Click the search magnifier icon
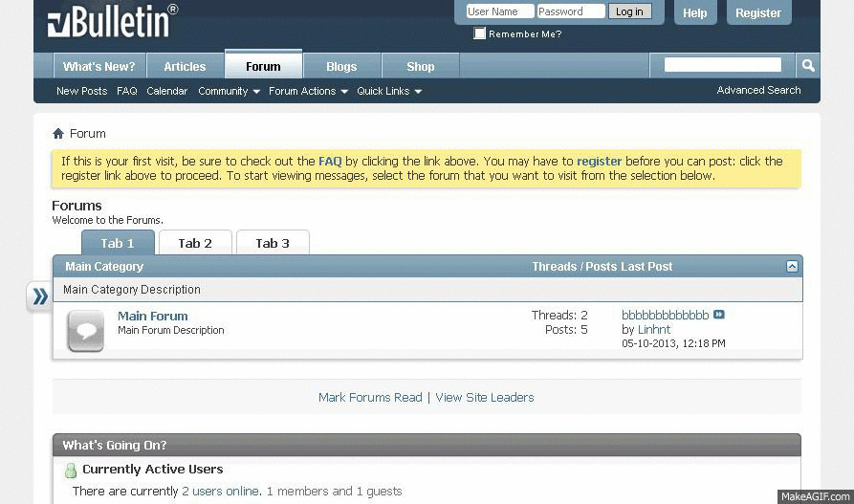This screenshot has height=504, width=854. coord(808,66)
